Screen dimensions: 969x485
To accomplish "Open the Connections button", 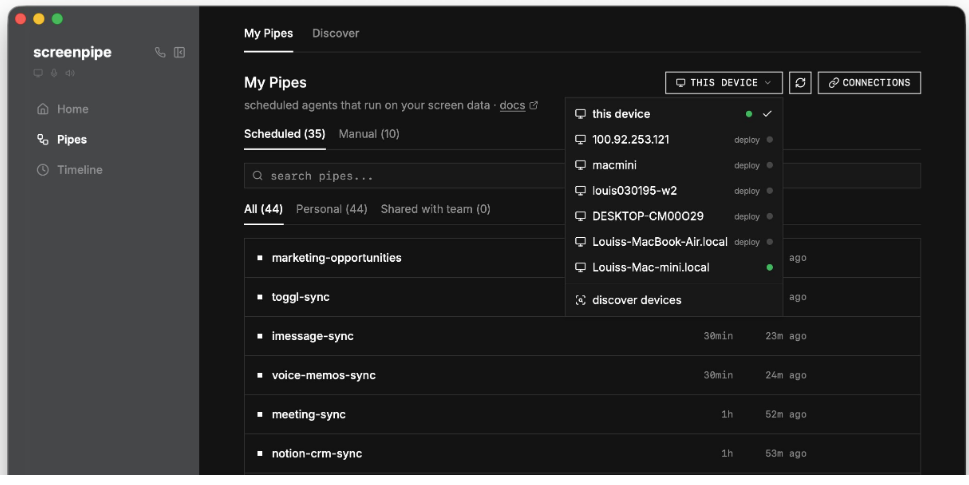I will tap(868, 83).
